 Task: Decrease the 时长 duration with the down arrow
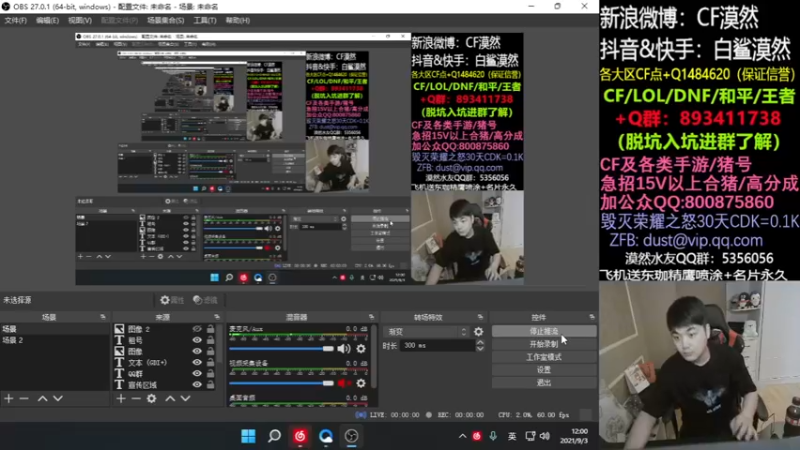[x=480, y=348]
